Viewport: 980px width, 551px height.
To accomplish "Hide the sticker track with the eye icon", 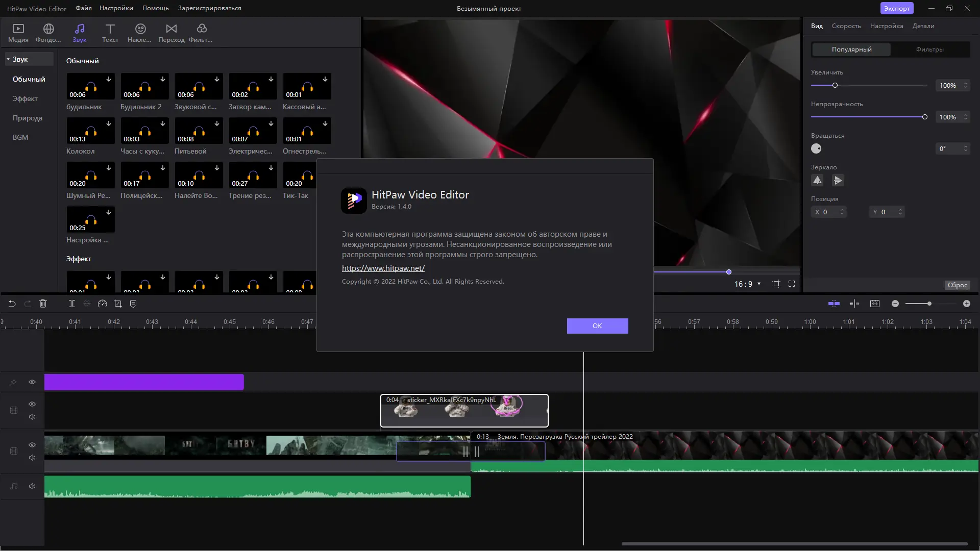I will point(32,404).
